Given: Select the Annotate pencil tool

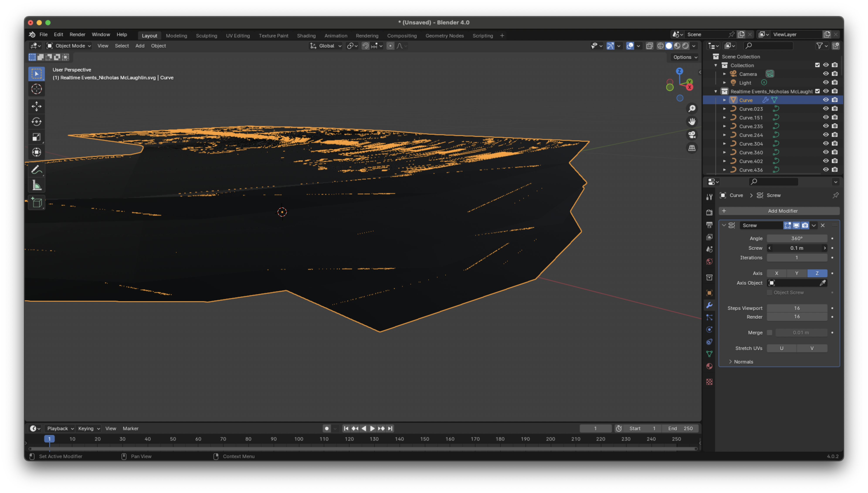Looking at the screenshot, I should [x=37, y=170].
